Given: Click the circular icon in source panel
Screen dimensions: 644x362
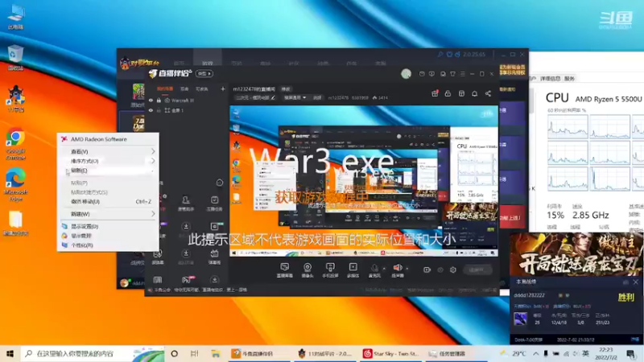Looking at the screenshot, I should tap(220, 183).
